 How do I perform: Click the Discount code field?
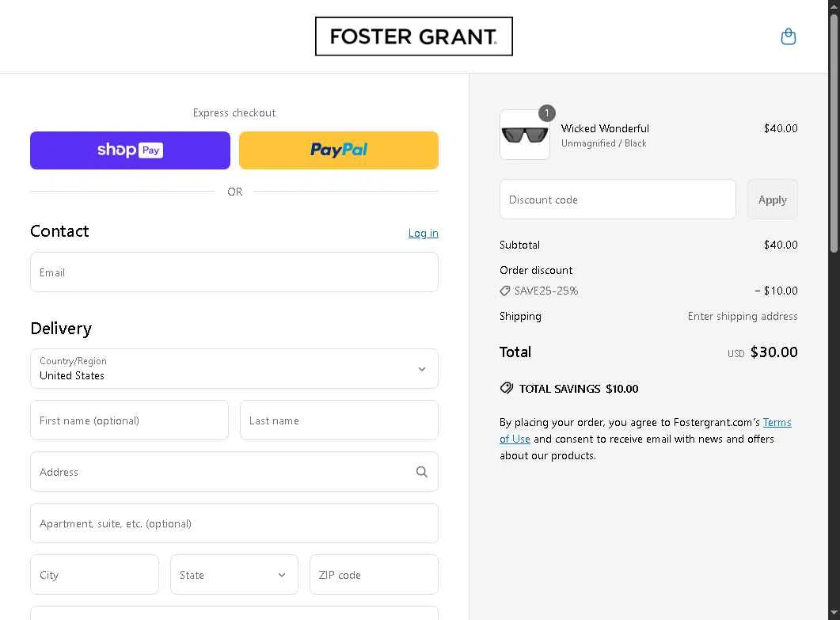click(x=618, y=200)
